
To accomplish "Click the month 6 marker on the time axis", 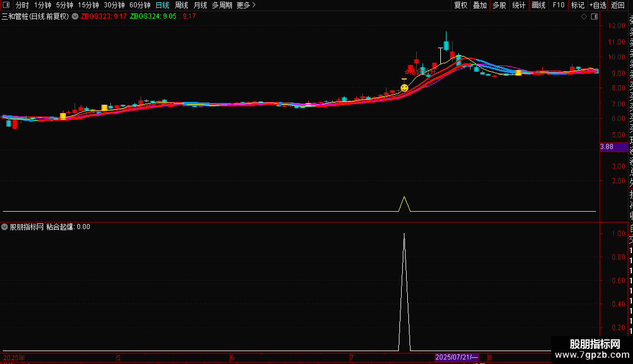I will click(x=232, y=357).
